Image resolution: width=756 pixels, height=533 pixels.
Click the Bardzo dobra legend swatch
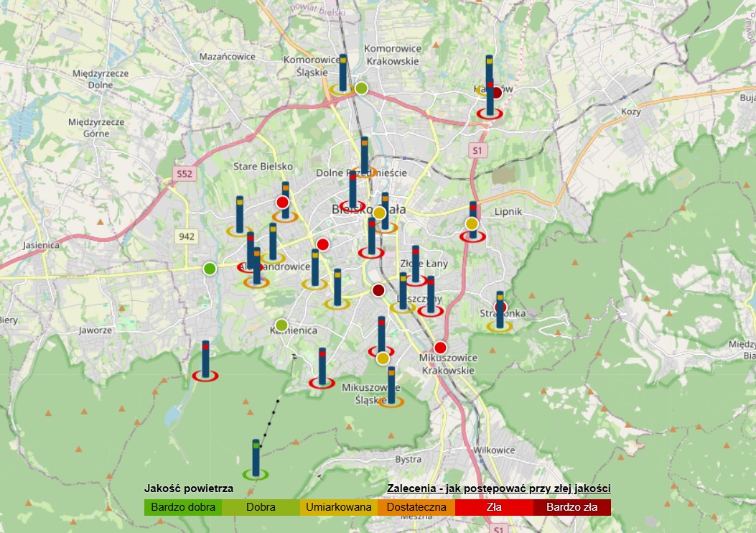[183, 507]
